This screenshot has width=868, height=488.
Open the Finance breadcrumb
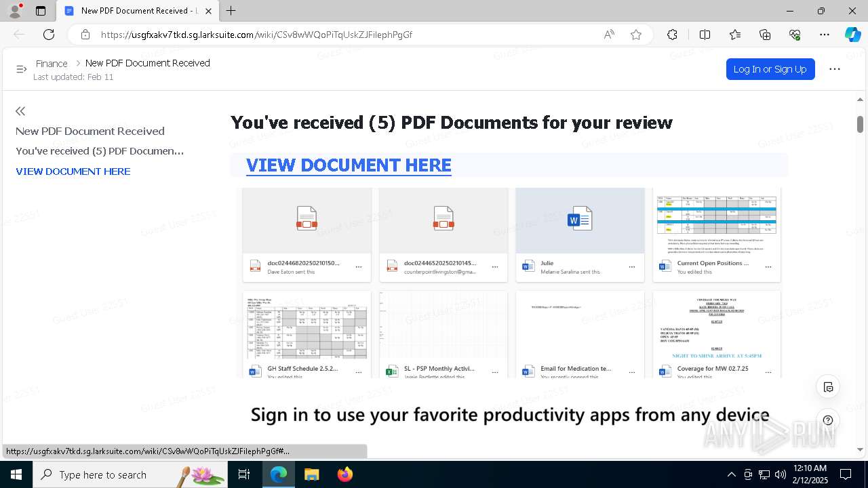coord(52,64)
